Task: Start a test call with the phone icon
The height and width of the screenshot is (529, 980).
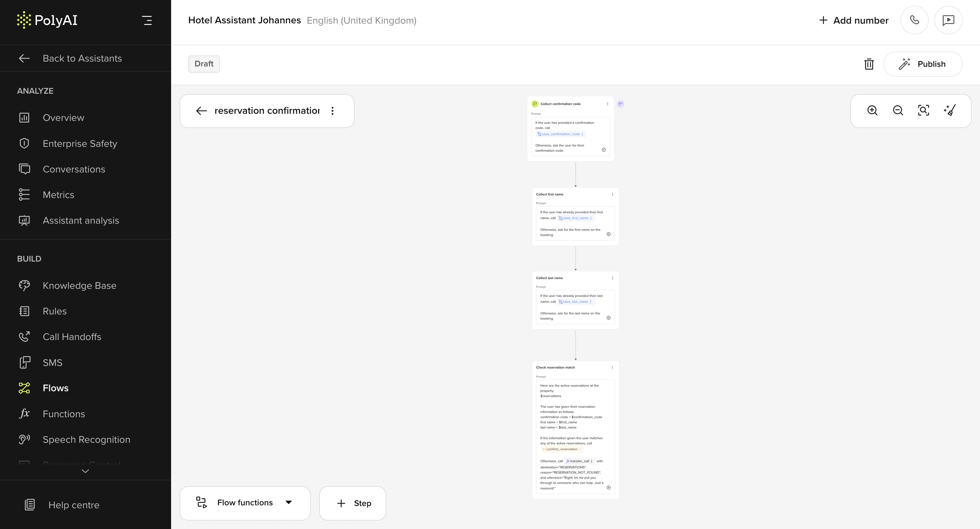Action: click(915, 20)
